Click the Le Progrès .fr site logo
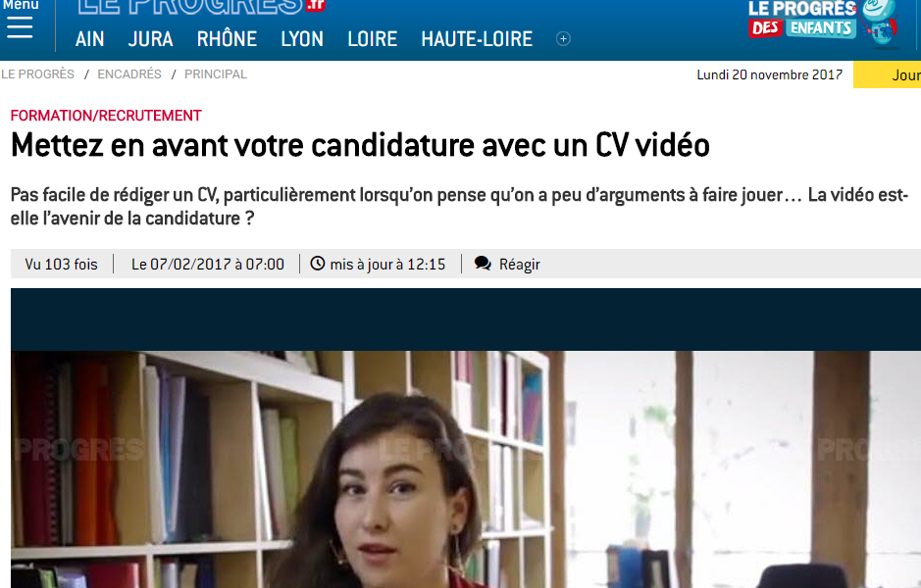Screen dimensions: 921x588 [x=201, y=7]
